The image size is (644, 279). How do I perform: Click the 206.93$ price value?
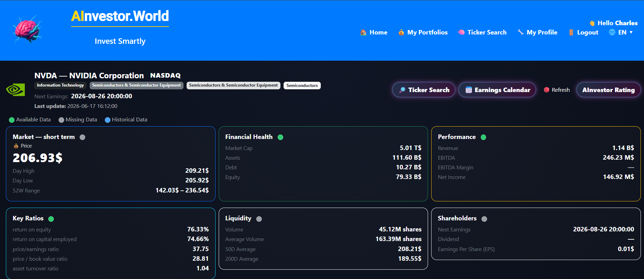(x=38, y=158)
